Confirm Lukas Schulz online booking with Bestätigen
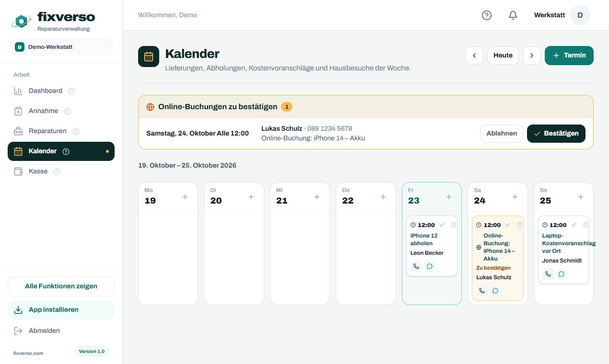The image size is (609, 364). click(556, 134)
